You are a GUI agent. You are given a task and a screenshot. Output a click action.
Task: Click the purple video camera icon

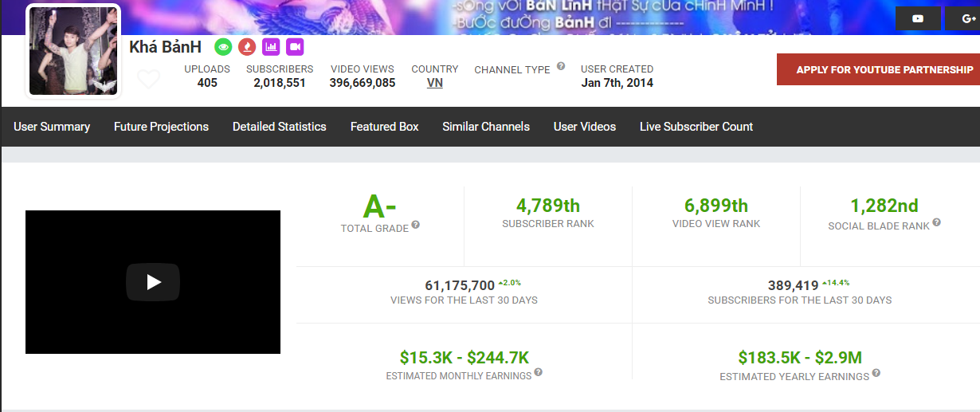(295, 47)
